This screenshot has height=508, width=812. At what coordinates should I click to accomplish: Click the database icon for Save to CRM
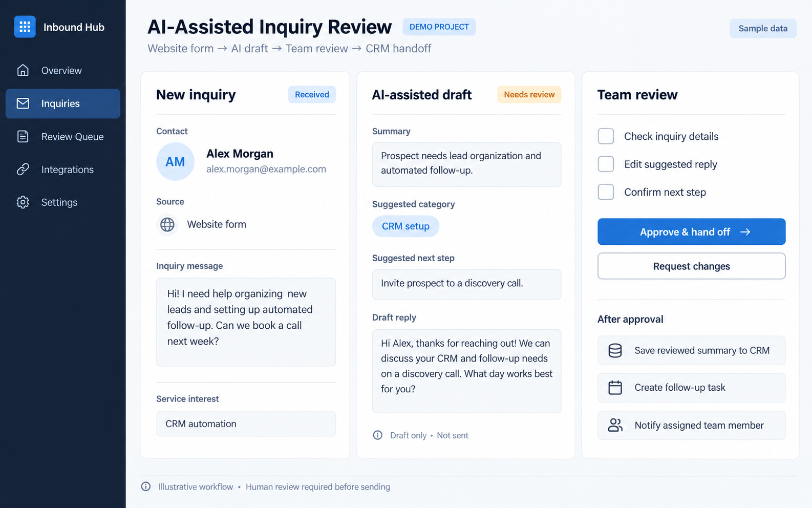pos(615,350)
